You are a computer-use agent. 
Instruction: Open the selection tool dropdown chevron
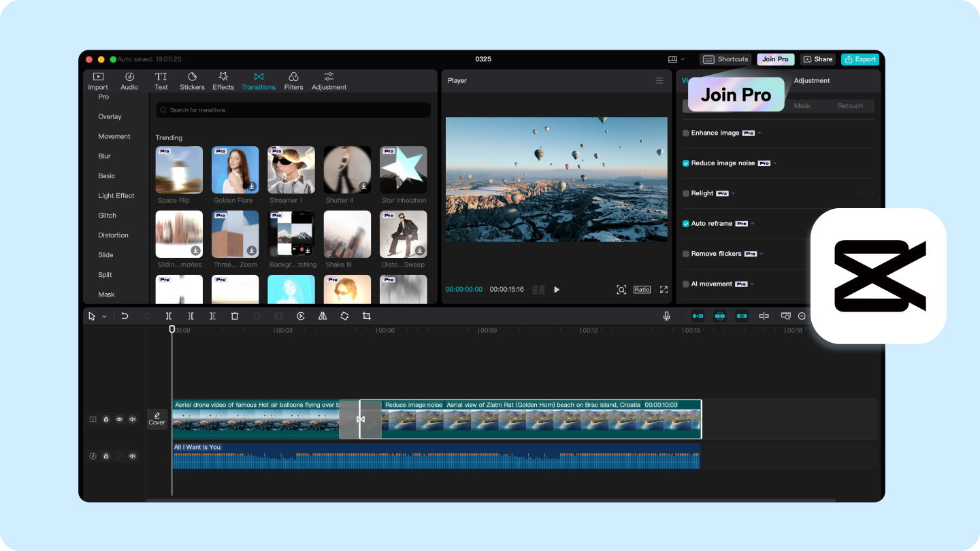point(103,316)
